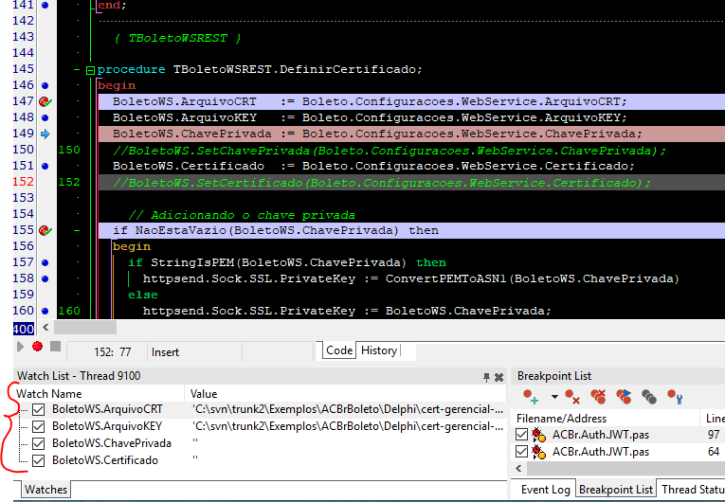Toggle BoletoWS.Certificado watch checkbox
This screenshot has height=502, width=725.
coord(38,460)
